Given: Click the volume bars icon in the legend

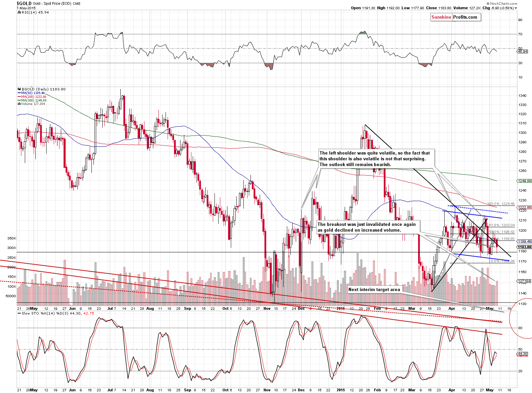Looking at the screenshot, I should tap(19, 104).
